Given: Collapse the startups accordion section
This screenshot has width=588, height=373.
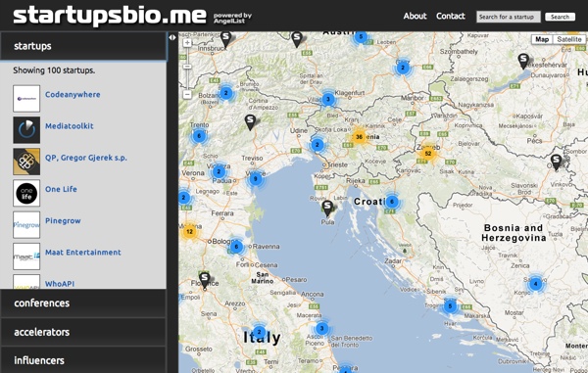Looking at the screenshot, I should [83, 46].
